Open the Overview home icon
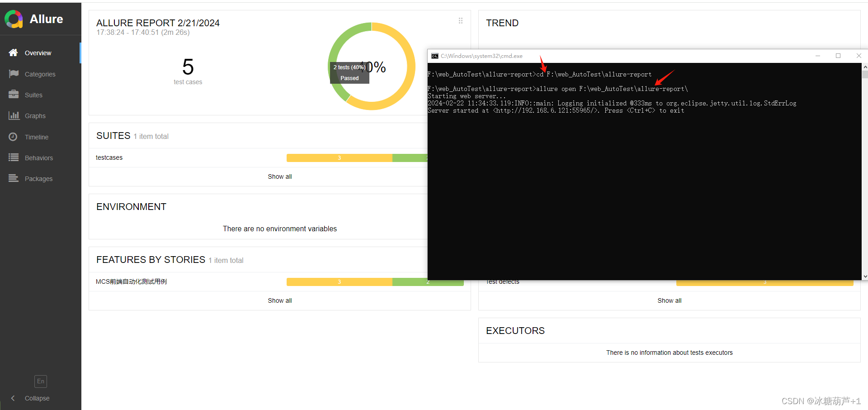868x410 pixels. point(14,52)
